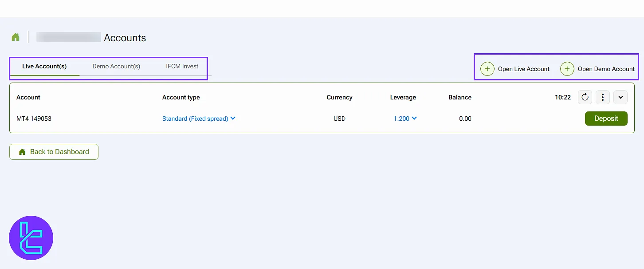
Task: Open the Standard (Fixed spread) account type dropdown
Action: click(x=199, y=119)
